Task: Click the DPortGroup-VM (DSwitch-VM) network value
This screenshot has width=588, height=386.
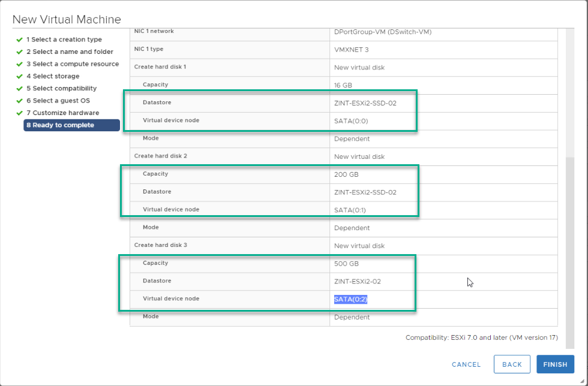Action: point(383,32)
